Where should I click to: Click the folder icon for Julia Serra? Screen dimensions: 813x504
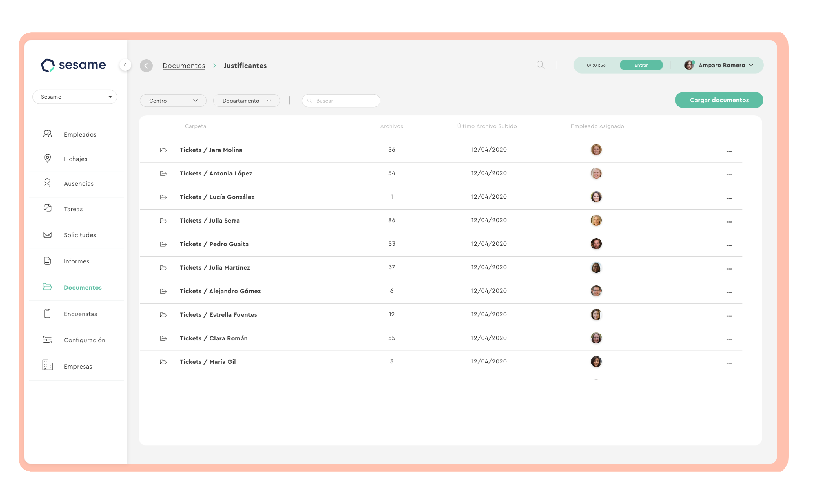[163, 221]
